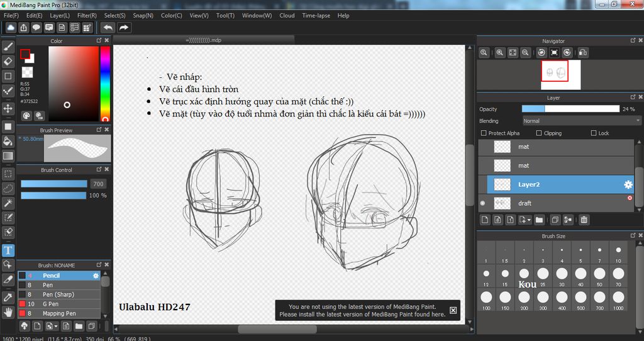Select the Dot tool with pencil dots

8,91
